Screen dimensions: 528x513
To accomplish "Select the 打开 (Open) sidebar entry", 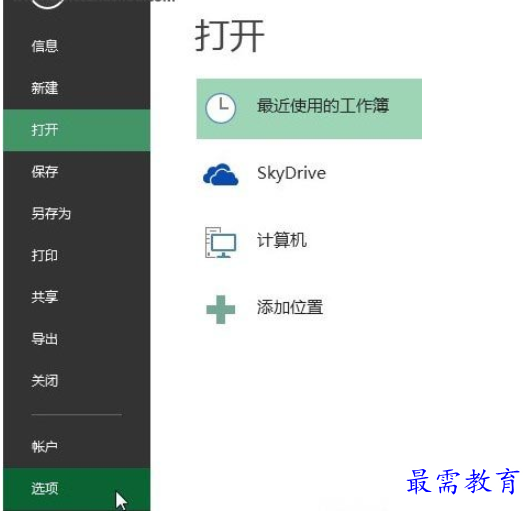I will click(76, 130).
